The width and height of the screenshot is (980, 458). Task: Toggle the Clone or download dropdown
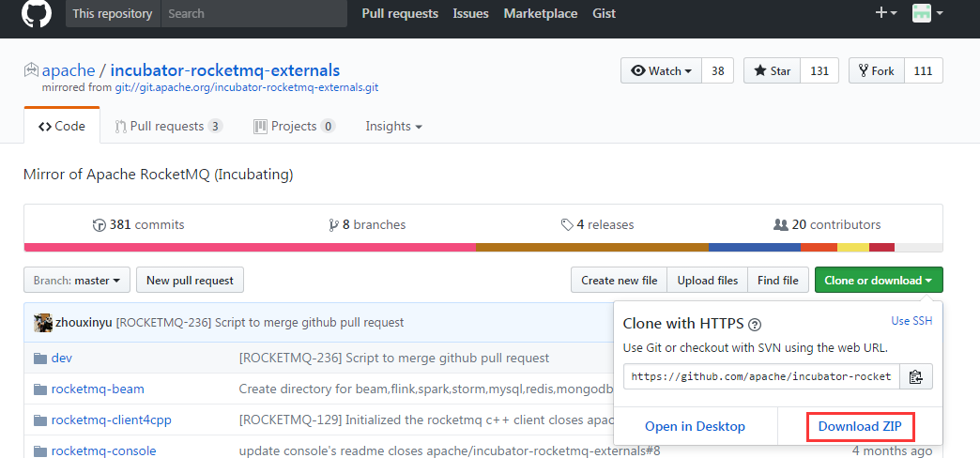879,280
